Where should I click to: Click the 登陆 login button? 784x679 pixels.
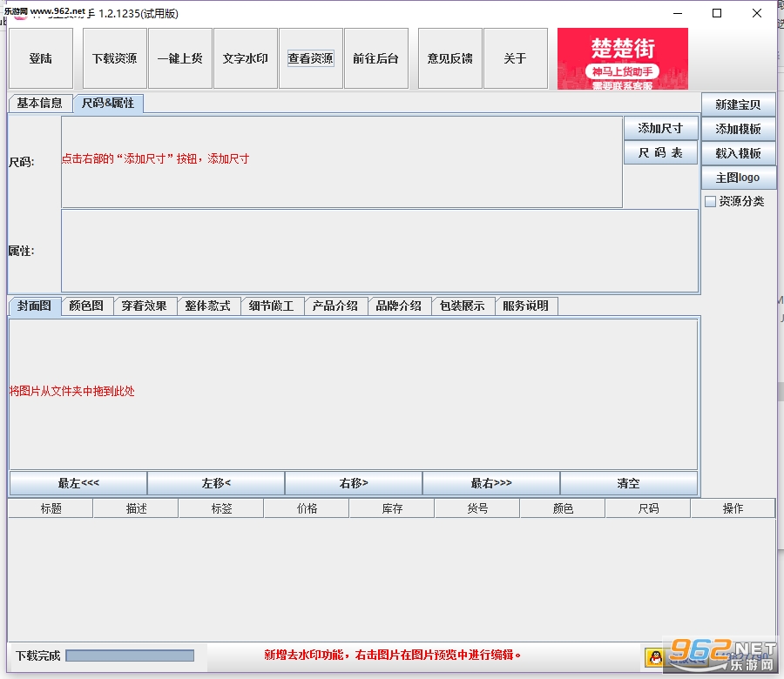click(40, 58)
